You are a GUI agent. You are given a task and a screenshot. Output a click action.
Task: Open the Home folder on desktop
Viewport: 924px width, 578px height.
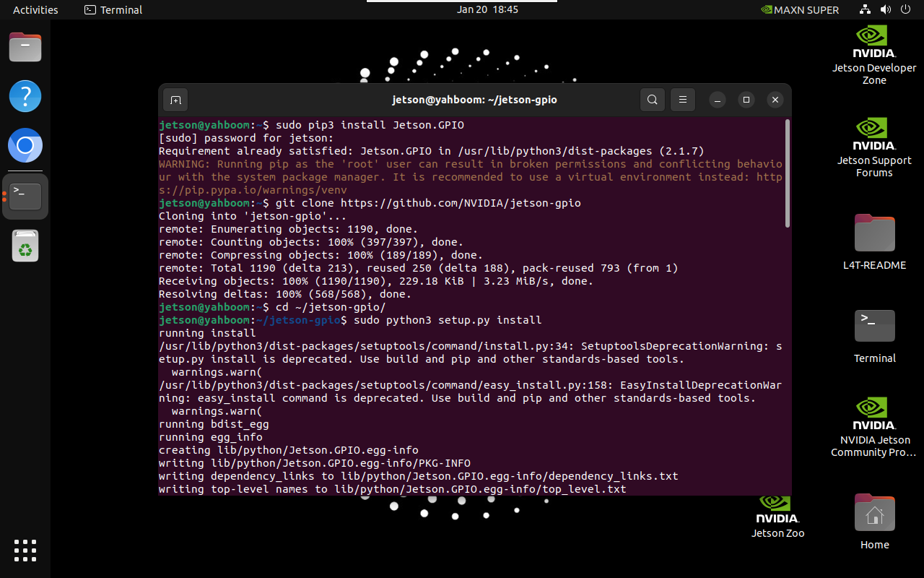[874, 522]
